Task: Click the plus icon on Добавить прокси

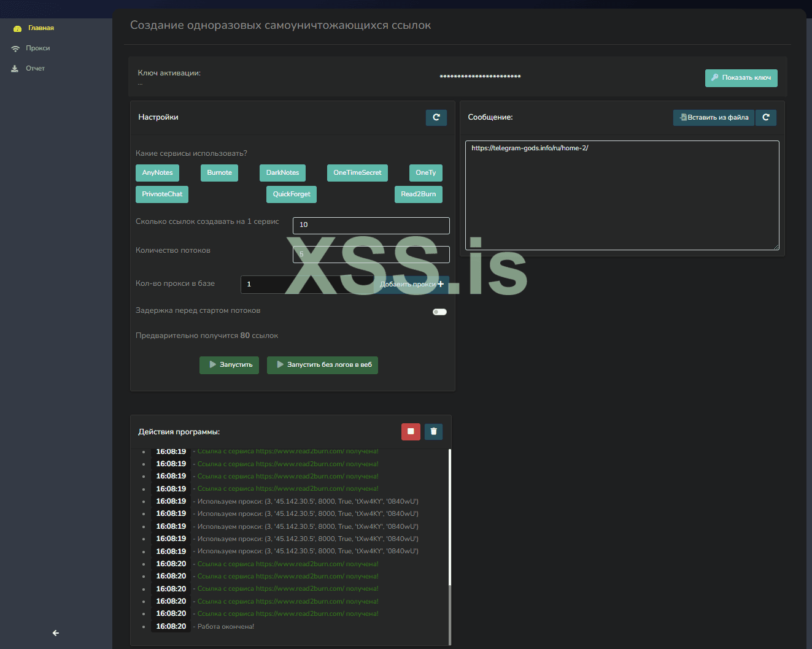Action: [x=441, y=284]
